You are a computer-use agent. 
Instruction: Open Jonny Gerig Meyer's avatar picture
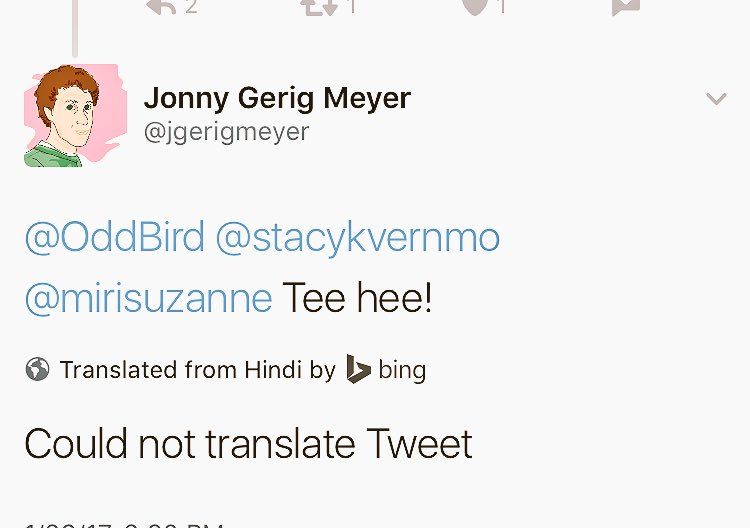76,115
